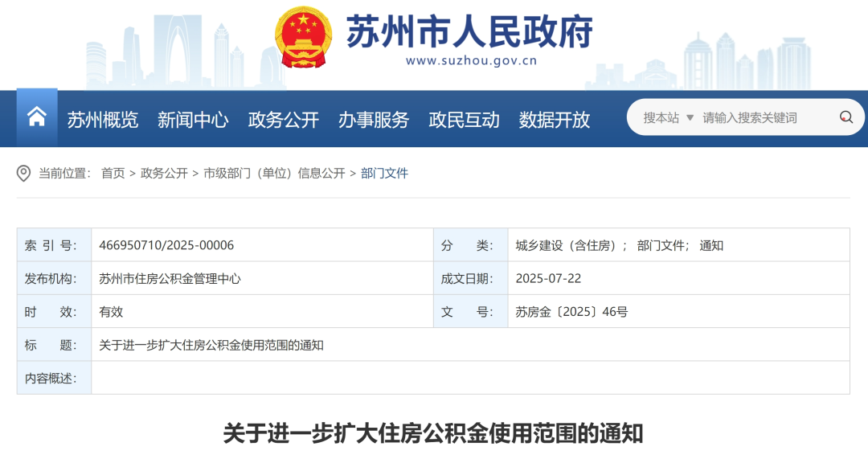The height and width of the screenshot is (455, 868).
Task: Click the 当前位置 label
Action: [x=64, y=174]
